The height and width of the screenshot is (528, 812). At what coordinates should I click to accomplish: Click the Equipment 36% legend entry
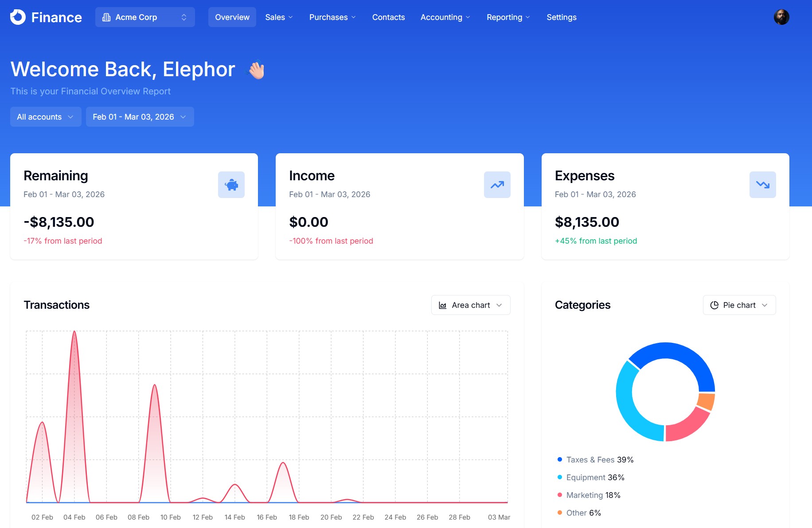pos(594,477)
